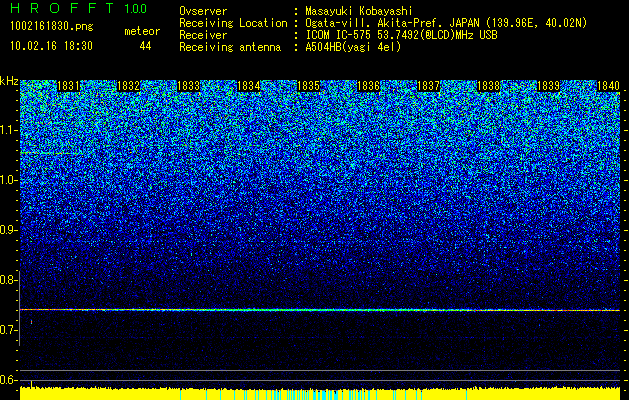Click the Ogata-vill. Akita-Pref. JAPAN location text
This screenshot has height=400, width=629.
pos(446,23)
